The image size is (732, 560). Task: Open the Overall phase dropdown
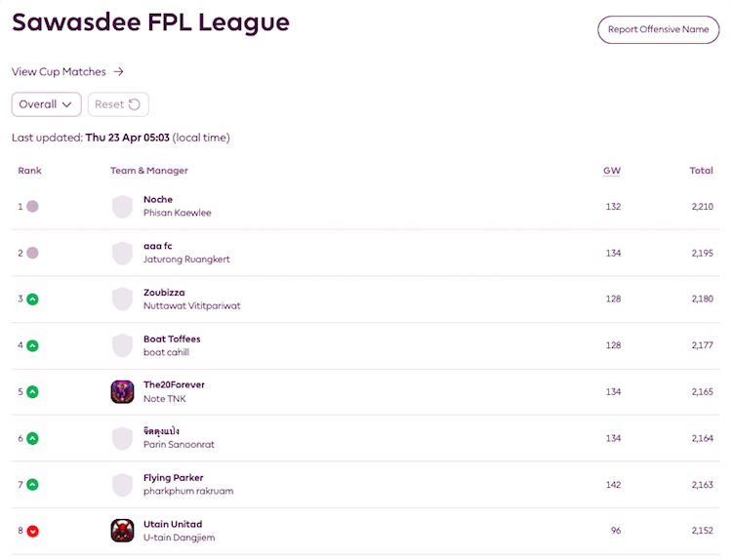tap(46, 104)
